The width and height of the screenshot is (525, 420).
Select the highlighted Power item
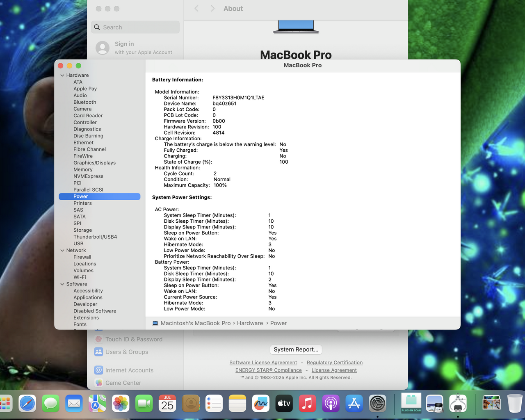(x=100, y=196)
